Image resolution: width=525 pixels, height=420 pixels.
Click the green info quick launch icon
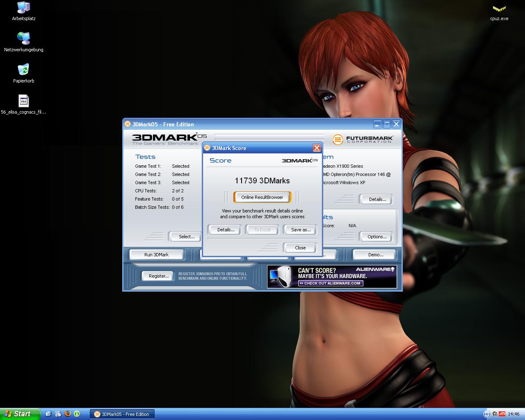coord(77,414)
